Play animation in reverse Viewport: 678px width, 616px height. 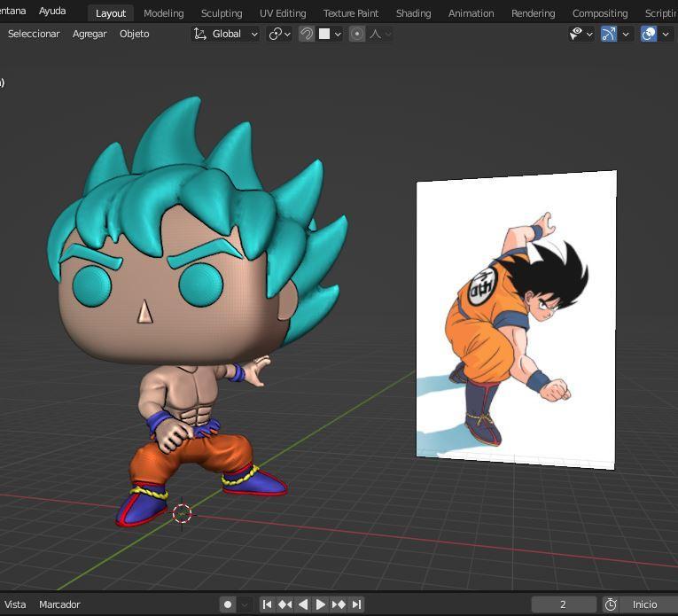tap(303, 604)
